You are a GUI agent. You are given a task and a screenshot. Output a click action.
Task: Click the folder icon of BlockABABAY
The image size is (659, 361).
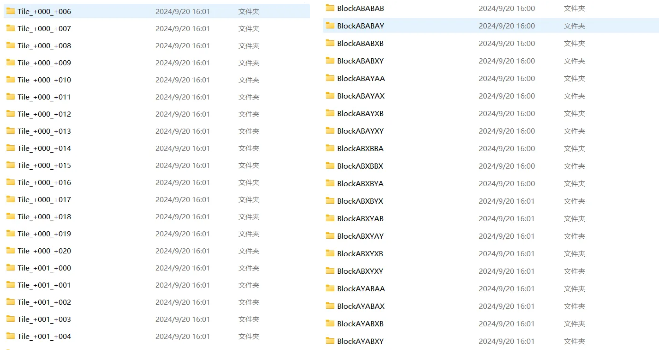[x=330, y=26]
